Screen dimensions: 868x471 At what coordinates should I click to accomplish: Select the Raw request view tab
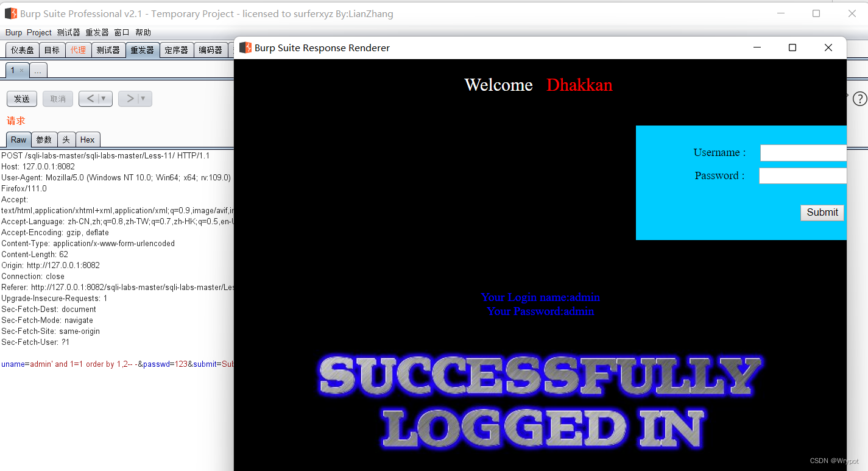pos(18,140)
